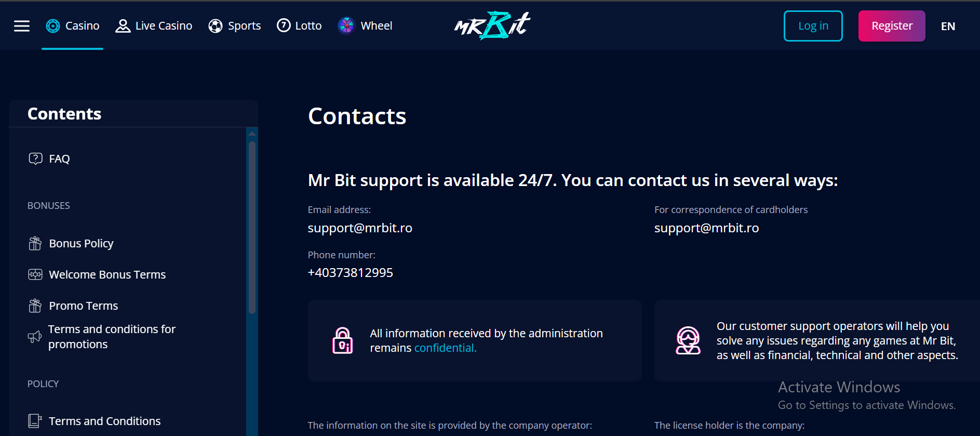980x436 pixels.
Task: Click the FAQ question bubble icon
Action: coord(35,158)
